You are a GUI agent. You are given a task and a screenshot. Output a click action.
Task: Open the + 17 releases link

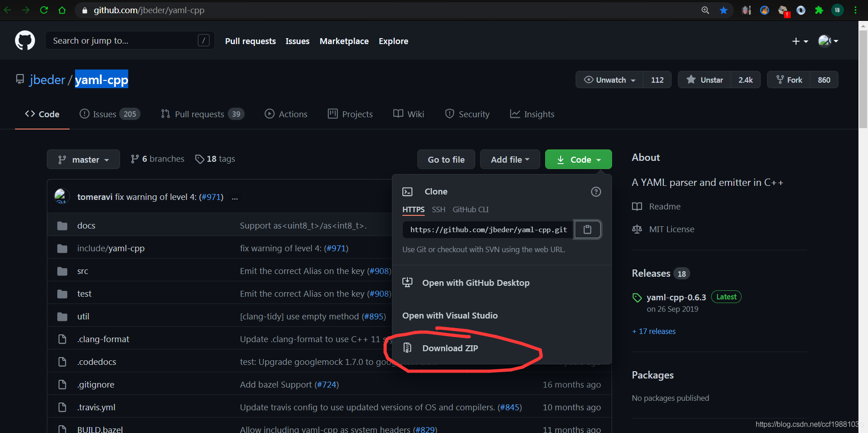(654, 331)
